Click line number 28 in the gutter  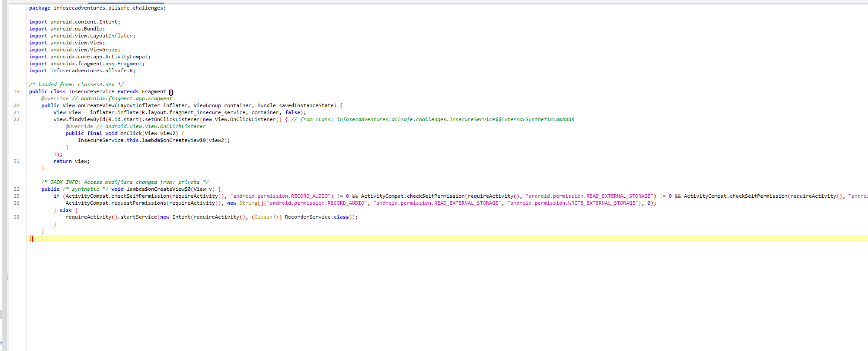(17, 217)
